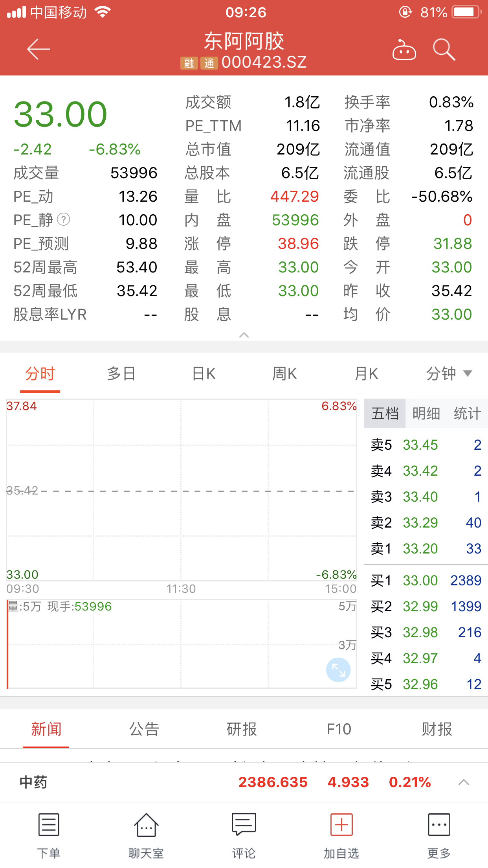Tap the battery status icon
Screen dimensions: 488x868
[467, 12]
